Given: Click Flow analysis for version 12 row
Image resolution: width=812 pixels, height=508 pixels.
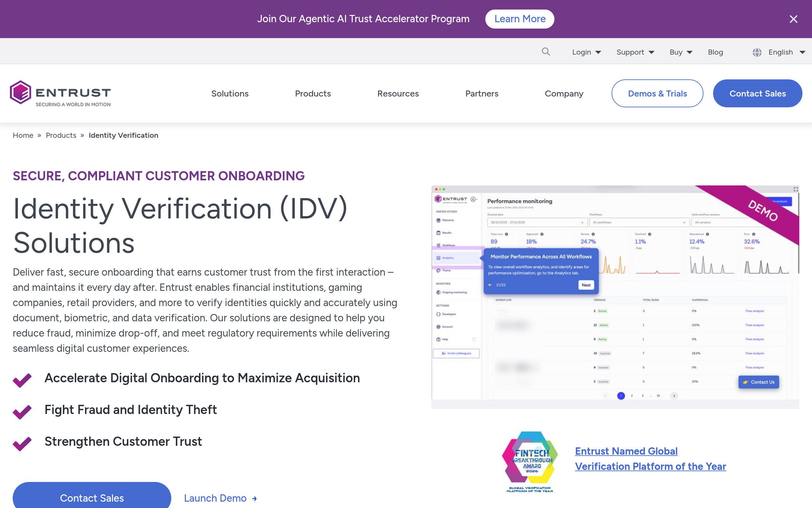Looking at the screenshot, I should coord(755,325).
